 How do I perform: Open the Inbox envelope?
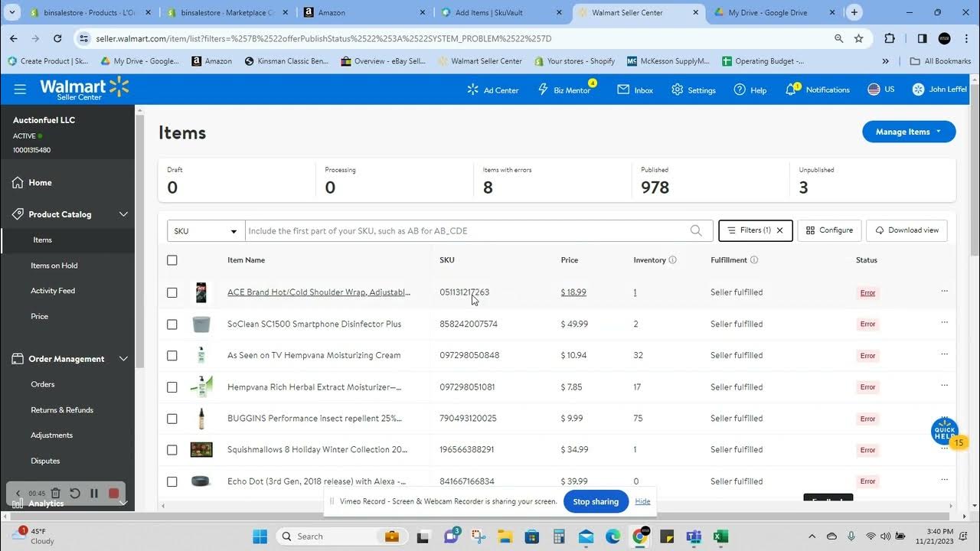coord(635,90)
